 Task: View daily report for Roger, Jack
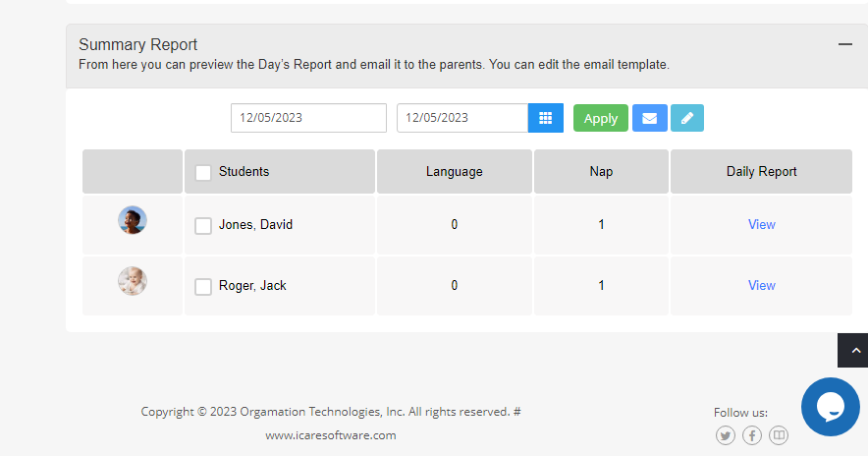[x=761, y=285]
